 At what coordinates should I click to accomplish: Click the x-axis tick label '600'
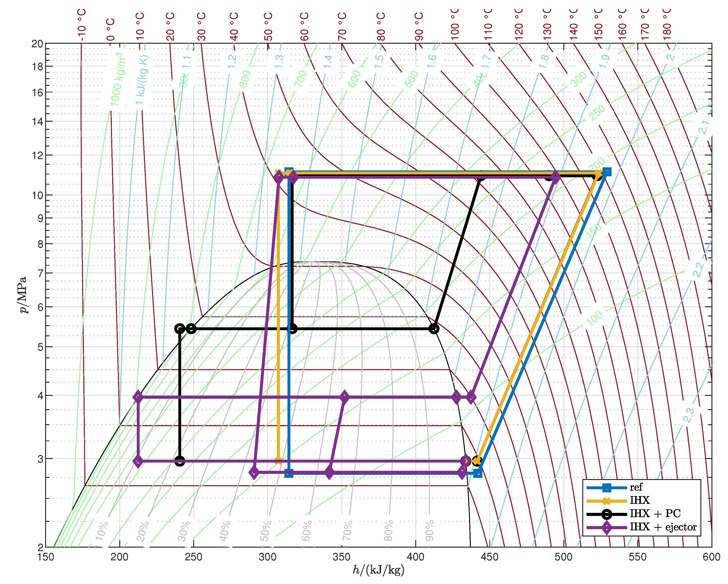[x=712, y=557]
